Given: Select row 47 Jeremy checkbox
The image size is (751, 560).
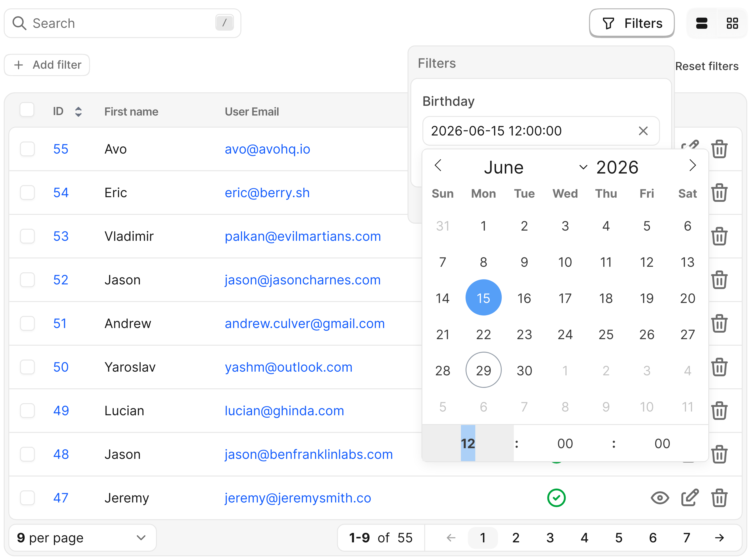Looking at the screenshot, I should pyautogui.click(x=27, y=498).
